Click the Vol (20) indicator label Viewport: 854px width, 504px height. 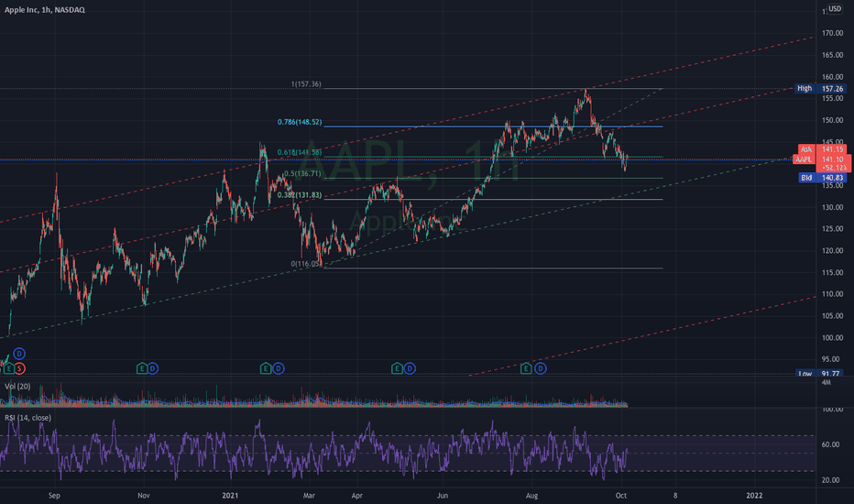tap(17, 387)
